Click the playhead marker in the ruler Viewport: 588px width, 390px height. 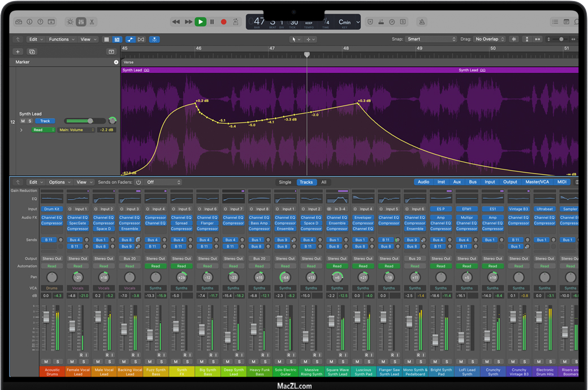(307, 55)
